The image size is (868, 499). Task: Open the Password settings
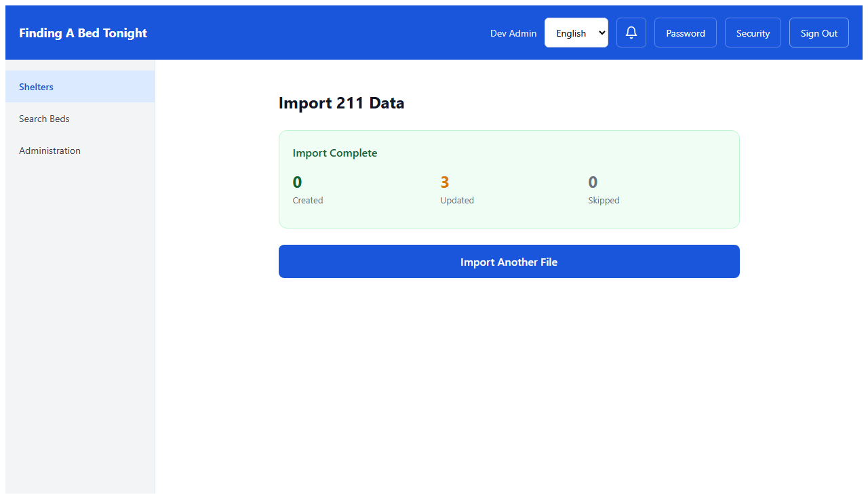[x=685, y=32]
